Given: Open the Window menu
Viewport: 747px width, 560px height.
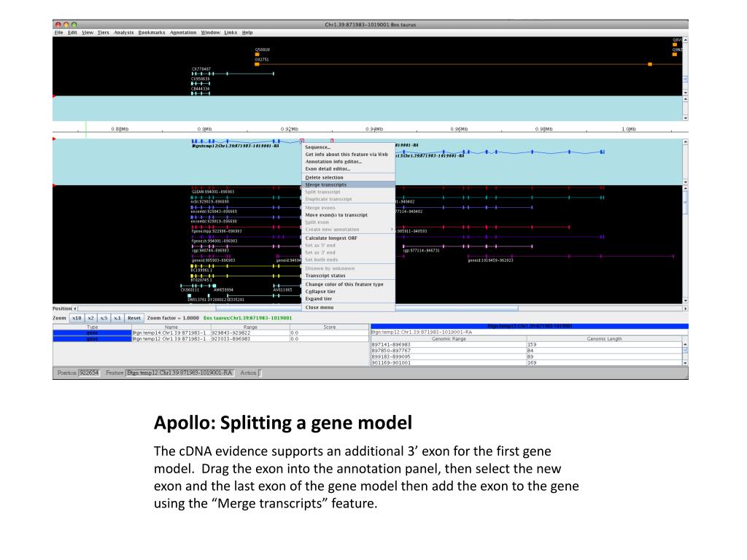Looking at the screenshot, I should [211, 32].
